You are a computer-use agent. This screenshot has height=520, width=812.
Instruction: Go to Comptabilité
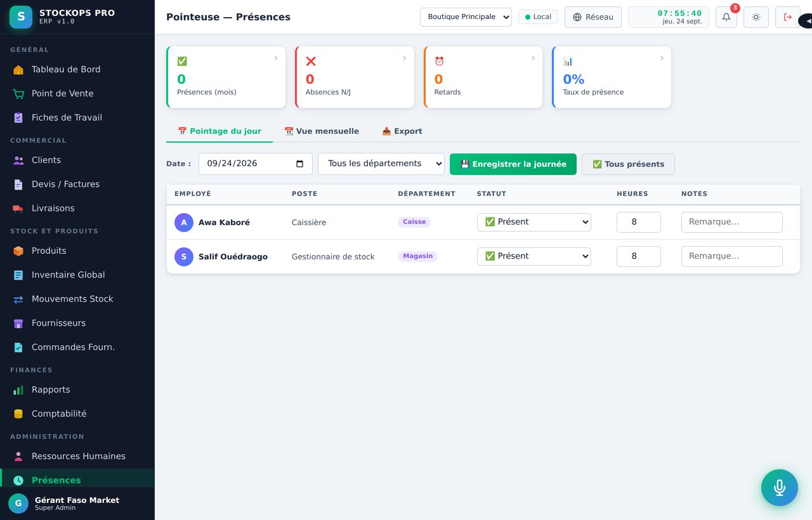(x=77, y=413)
